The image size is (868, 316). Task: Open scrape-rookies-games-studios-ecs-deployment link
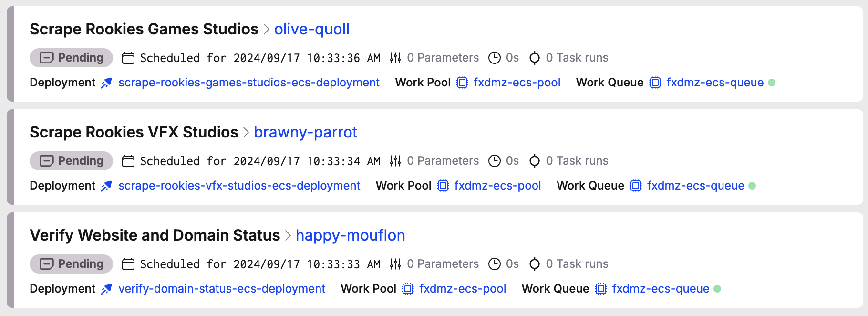click(248, 83)
